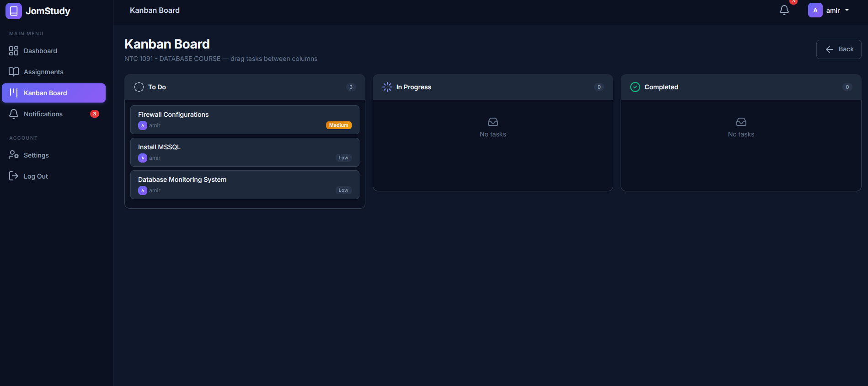Screen dimensions: 868x386
Task: Click the MAIN MENU section label
Action: 26,34
